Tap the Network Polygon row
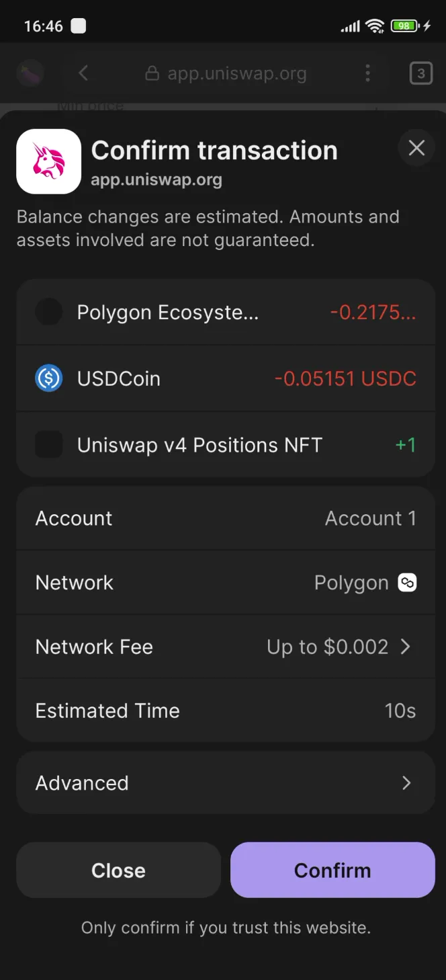This screenshot has width=446, height=980. coord(226,583)
